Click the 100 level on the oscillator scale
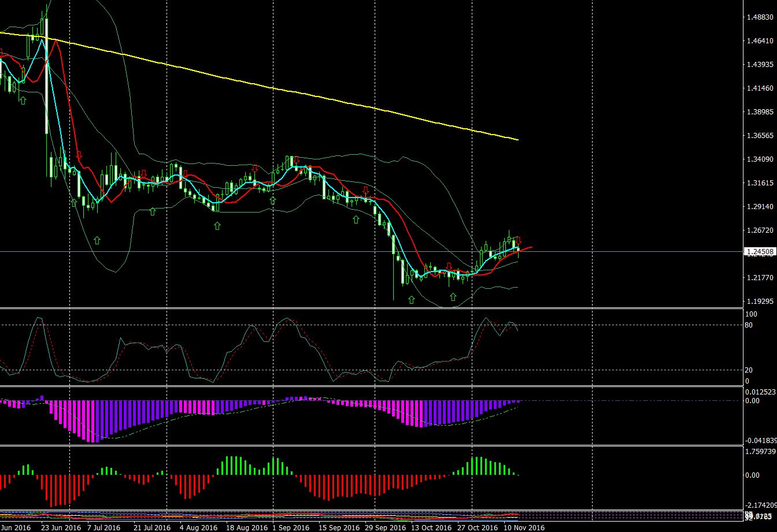This screenshot has width=777, height=532. pyautogui.click(x=752, y=314)
